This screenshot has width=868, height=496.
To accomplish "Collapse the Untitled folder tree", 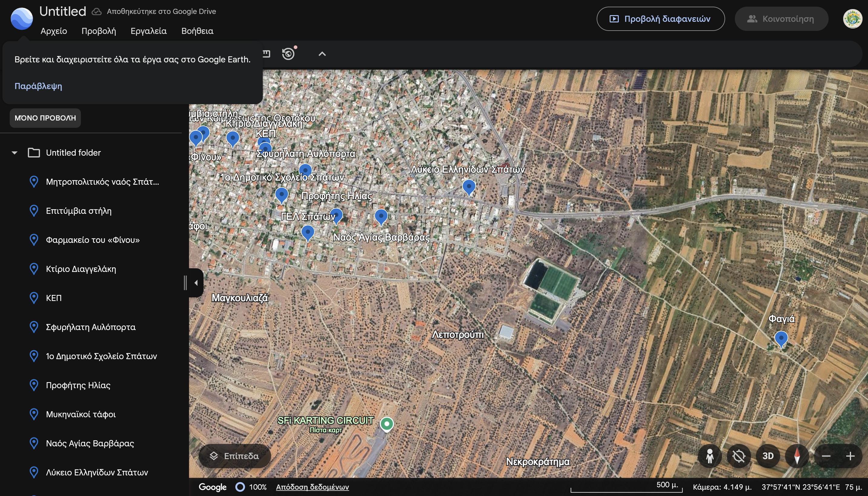I will click(x=14, y=153).
